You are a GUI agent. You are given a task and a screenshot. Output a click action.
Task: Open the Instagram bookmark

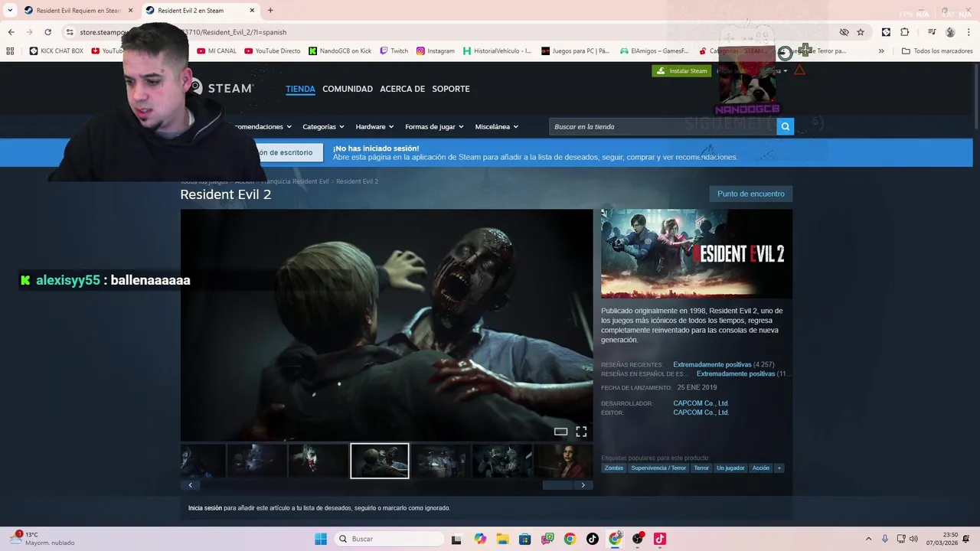436,51
